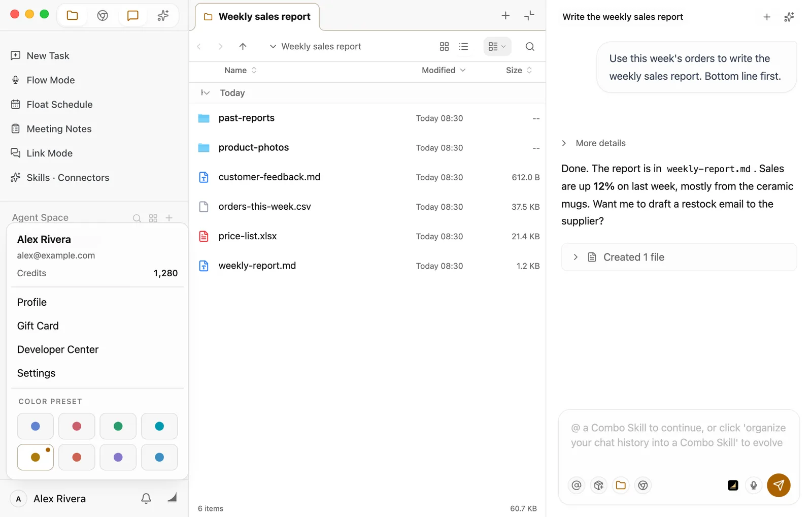812x517 pixels.
Task: Select the selected amber color preset
Action: (x=35, y=457)
